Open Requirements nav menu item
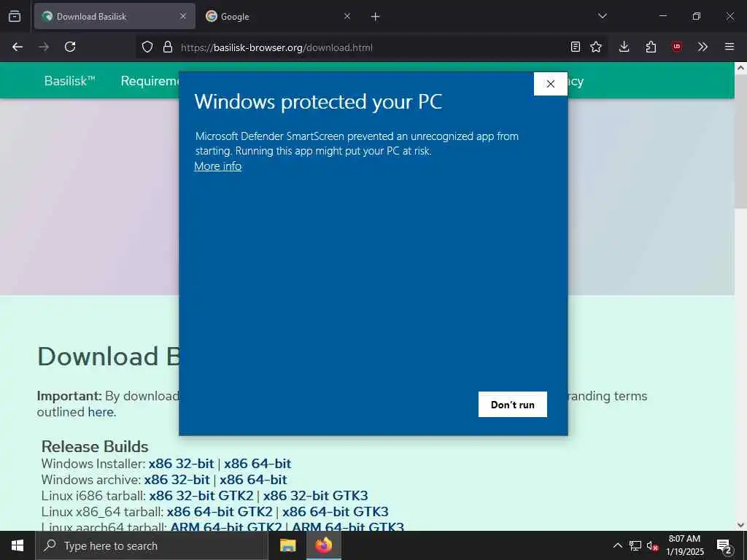747x560 pixels. pos(150,81)
